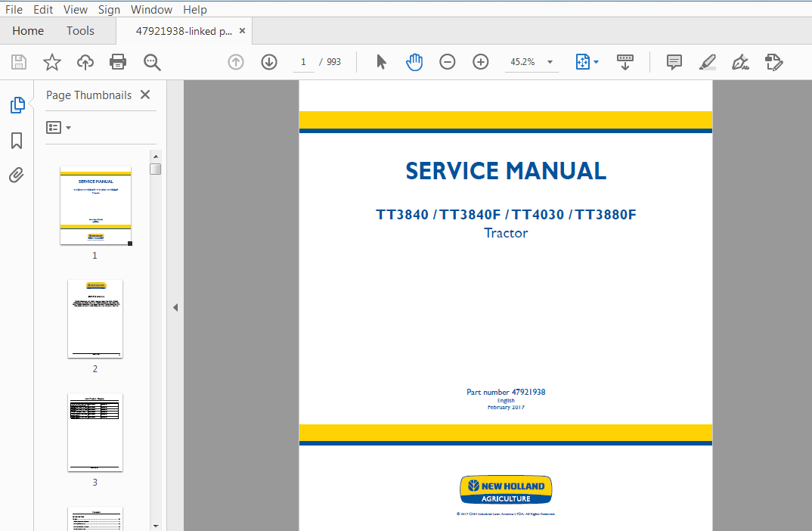Select the partially visible page 4 thumbnail
The image size is (812, 531).
coord(95,519)
